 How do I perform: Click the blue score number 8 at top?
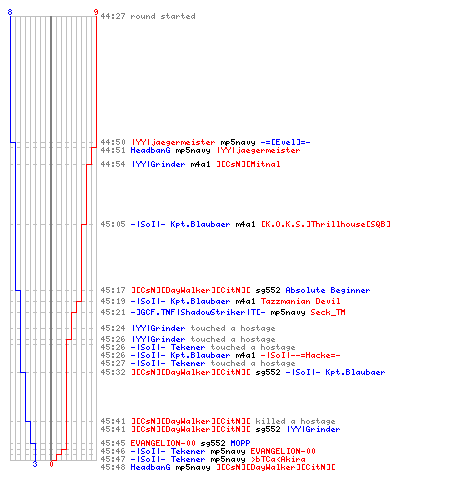pos(10,12)
